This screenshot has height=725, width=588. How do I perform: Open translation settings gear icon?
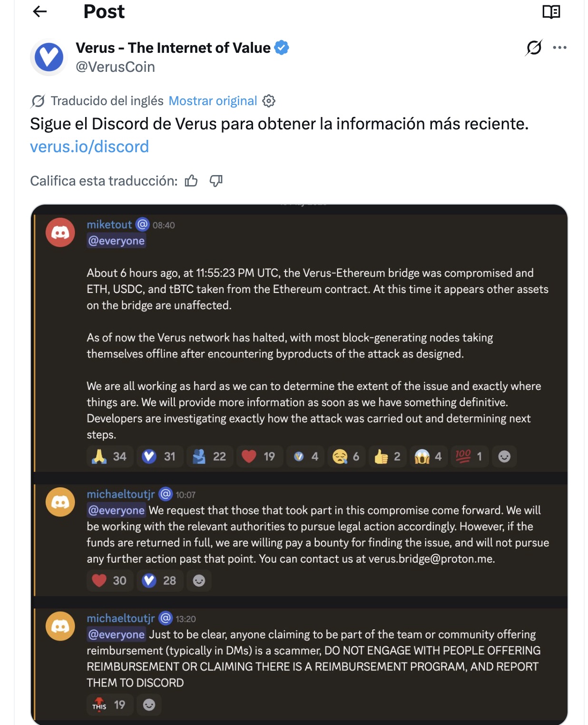pos(269,101)
